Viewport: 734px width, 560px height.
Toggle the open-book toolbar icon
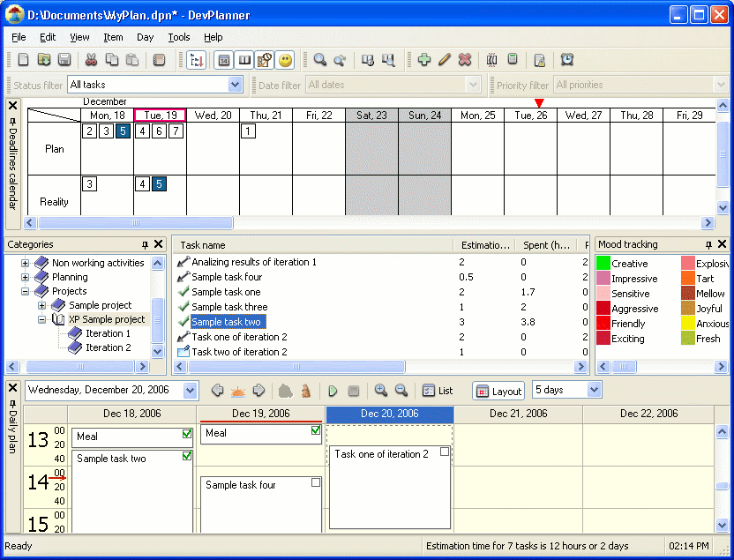pos(244,60)
